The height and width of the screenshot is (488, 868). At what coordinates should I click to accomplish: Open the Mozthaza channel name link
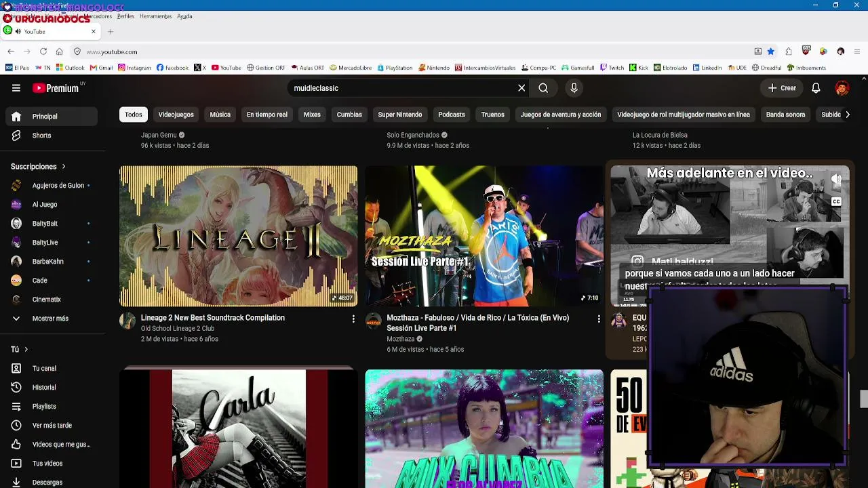(x=400, y=339)
